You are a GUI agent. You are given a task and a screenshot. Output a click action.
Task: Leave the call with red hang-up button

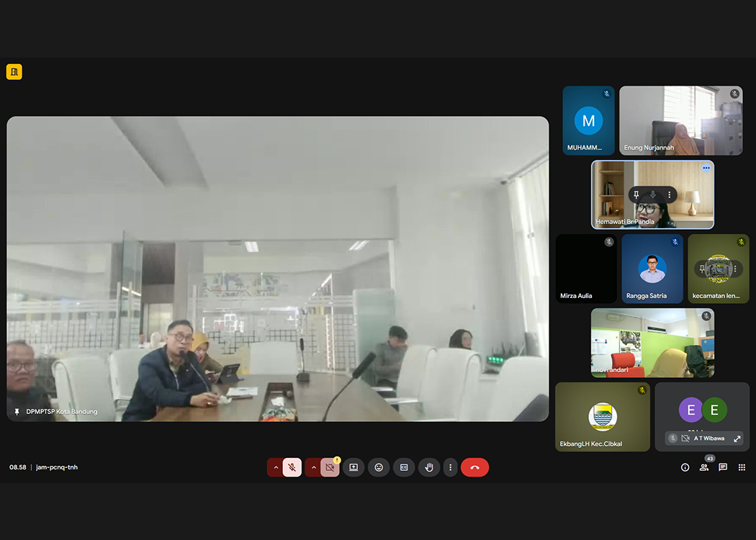(x=474, y=467)
